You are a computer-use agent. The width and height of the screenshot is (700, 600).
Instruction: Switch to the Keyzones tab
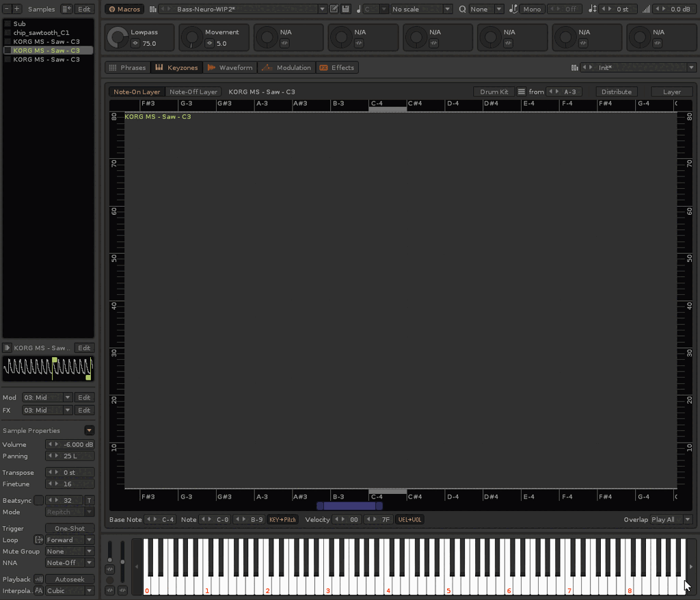(177, 68)
